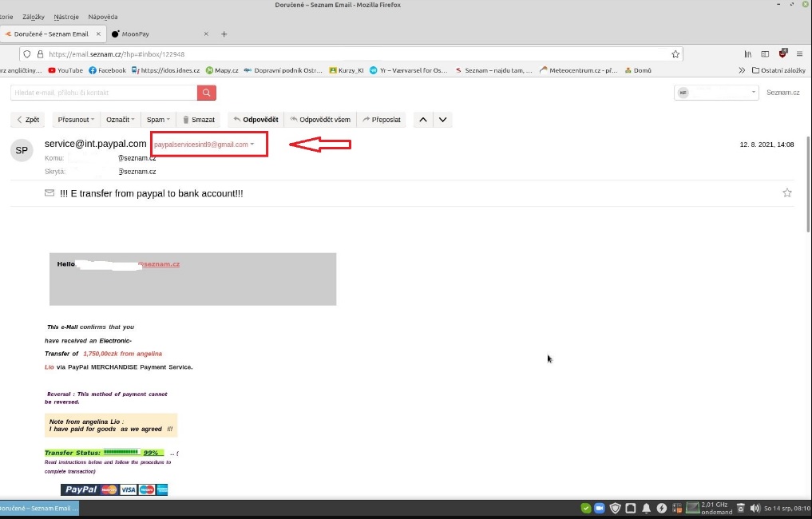Click the PayPal card logos image
This screenshot has height=519, width=812.
click(114, 489)
